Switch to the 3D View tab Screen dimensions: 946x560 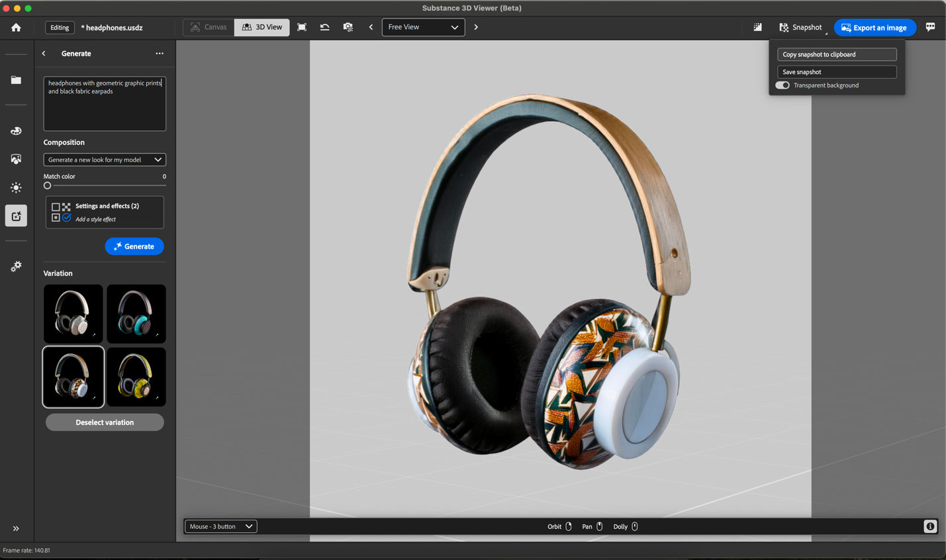pos(262,27)
